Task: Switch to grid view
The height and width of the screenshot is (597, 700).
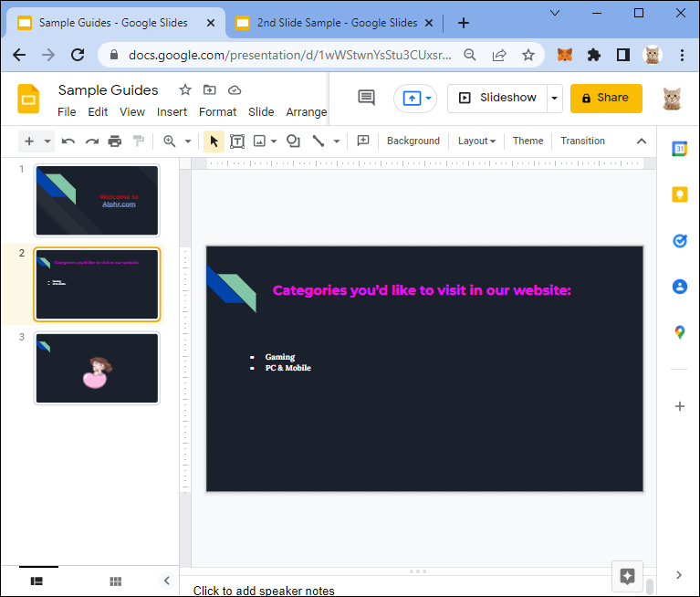Action: (116, 581)
